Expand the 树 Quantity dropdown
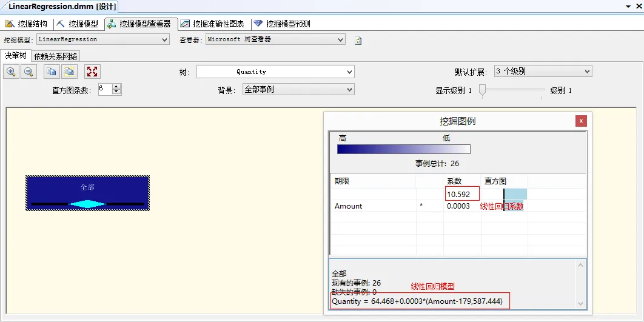The width and height of the screenshot is (644, 322). point(349,72)
